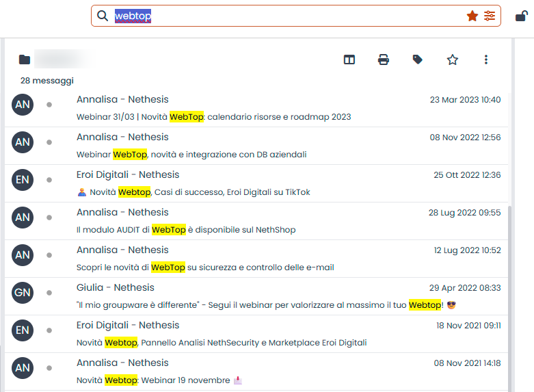Click GN avatar of Giulia - Nethesis message
This screenshot has height=392, width=534.
pos(23,293)
